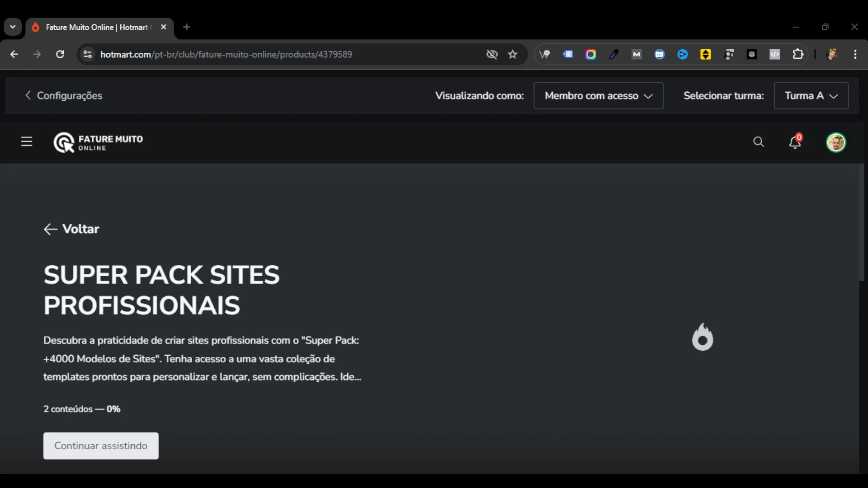
Task: Click the SUPER PACK SITES PROFISSIONAIS title
Action: tap(161, 290)
